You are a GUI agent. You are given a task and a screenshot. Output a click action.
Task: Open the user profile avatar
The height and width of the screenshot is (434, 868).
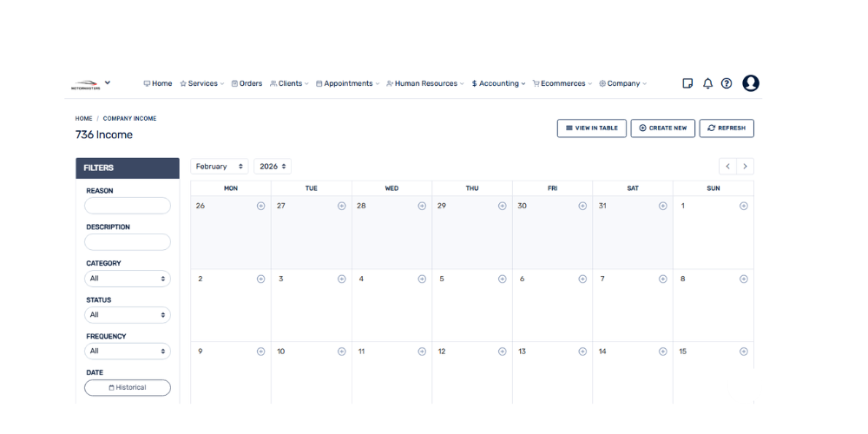[x=751, y=83]
